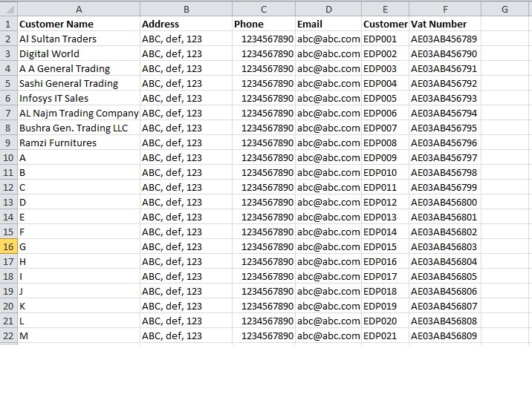The height and width of the screenshot is (406, 532).
Task: Select customer code EDP010 cell
Action: [385, 172]
